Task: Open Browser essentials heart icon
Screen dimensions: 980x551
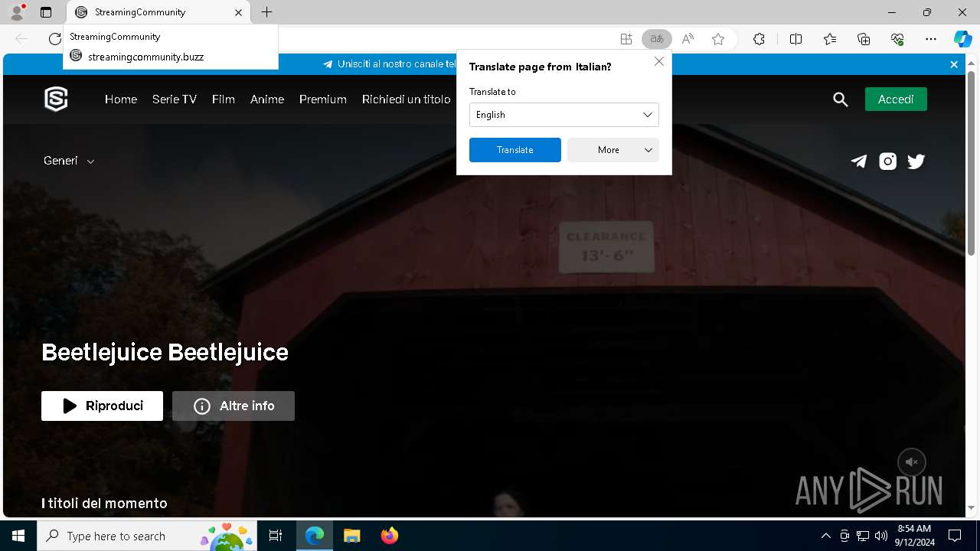Action: [x=897, y=39]
